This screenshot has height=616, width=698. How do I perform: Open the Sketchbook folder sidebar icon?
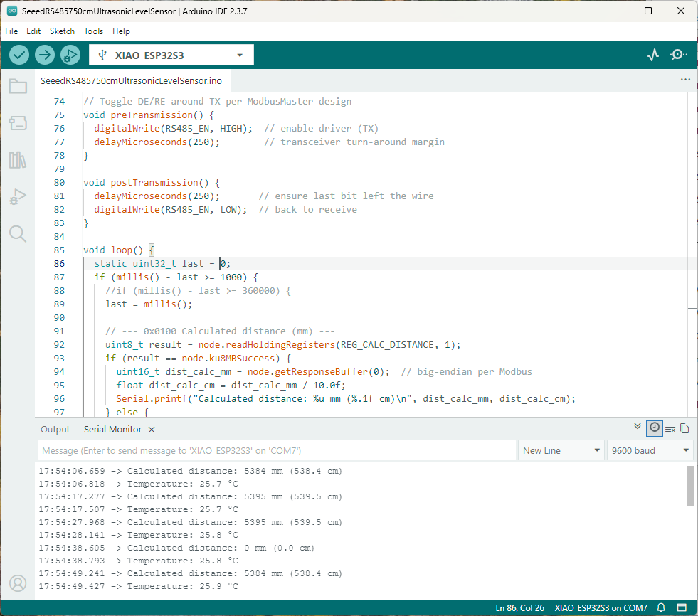[x=18, y=87]
